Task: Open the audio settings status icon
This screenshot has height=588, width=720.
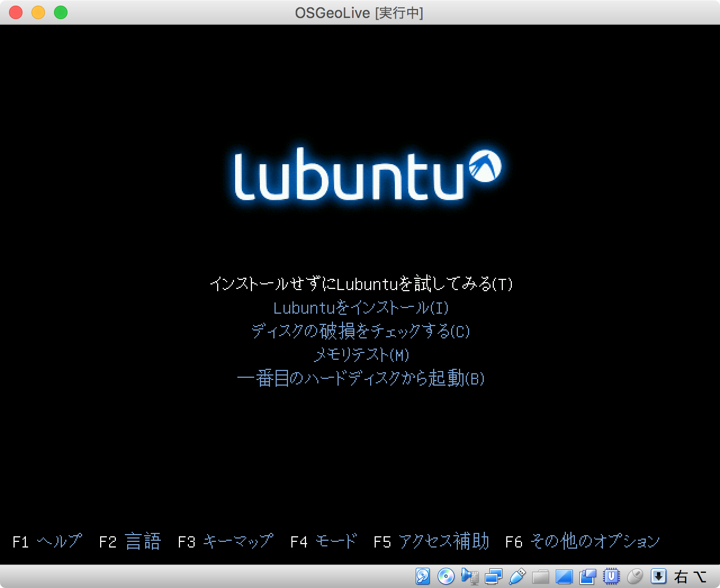Action: [x=469, y=576]
